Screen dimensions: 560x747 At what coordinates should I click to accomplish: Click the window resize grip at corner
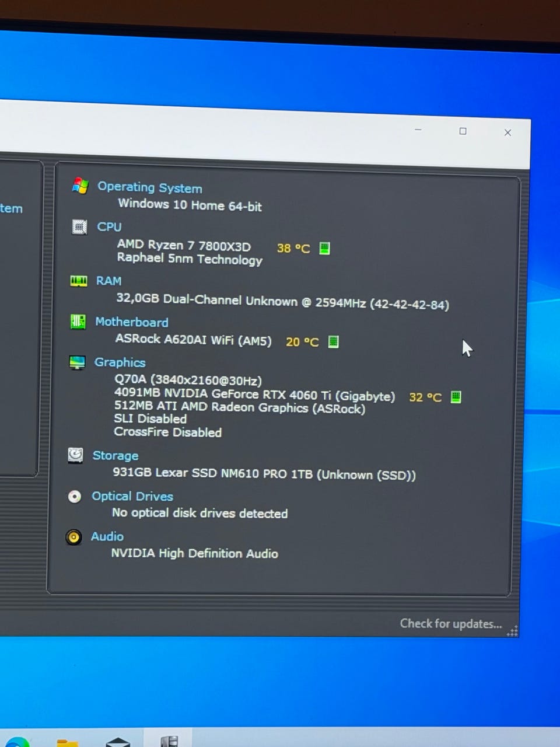(x=513, y=632)
